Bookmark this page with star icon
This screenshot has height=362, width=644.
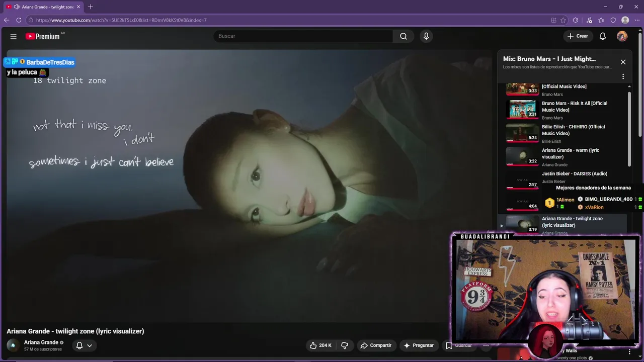563,20
